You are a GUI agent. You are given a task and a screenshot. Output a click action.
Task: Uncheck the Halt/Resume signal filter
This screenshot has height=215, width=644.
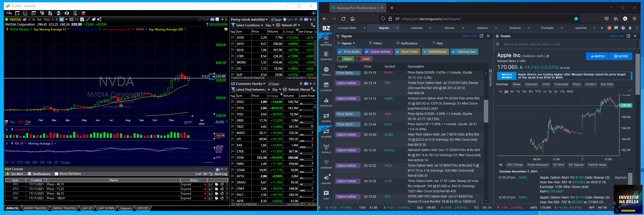[x=425, y=52]
